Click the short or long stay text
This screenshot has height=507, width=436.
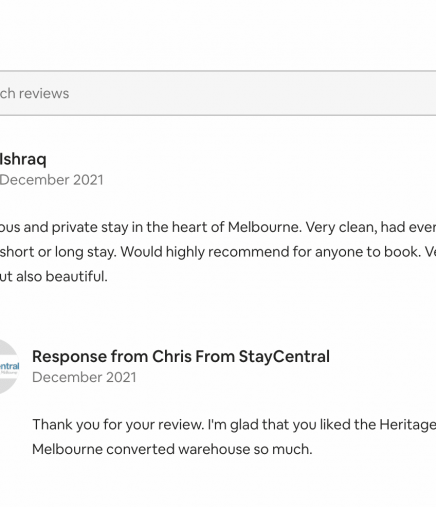pyautogui.click(x=58, y=252)
